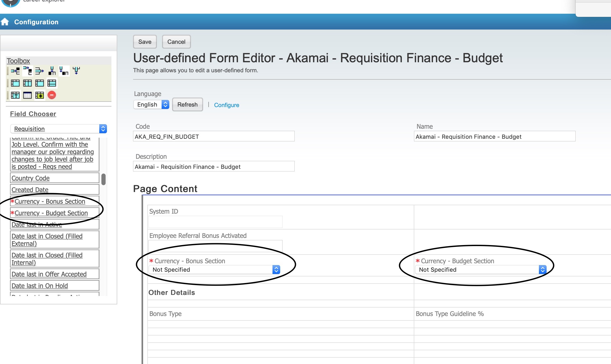Image resolution: width=611 pixels, height=364 pixels.
Task: Click the field chooser list scrollbar
Action: pyautogui.click(x=104, y=179)
